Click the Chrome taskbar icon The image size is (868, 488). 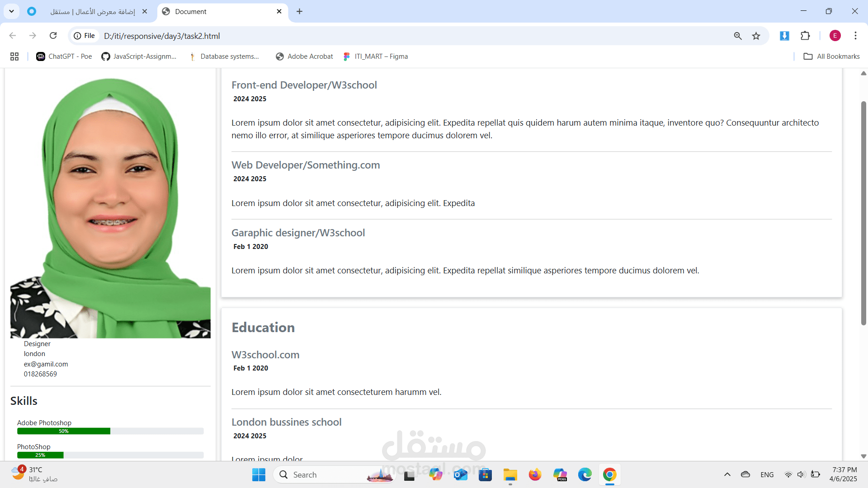click(x=609, y=475)
